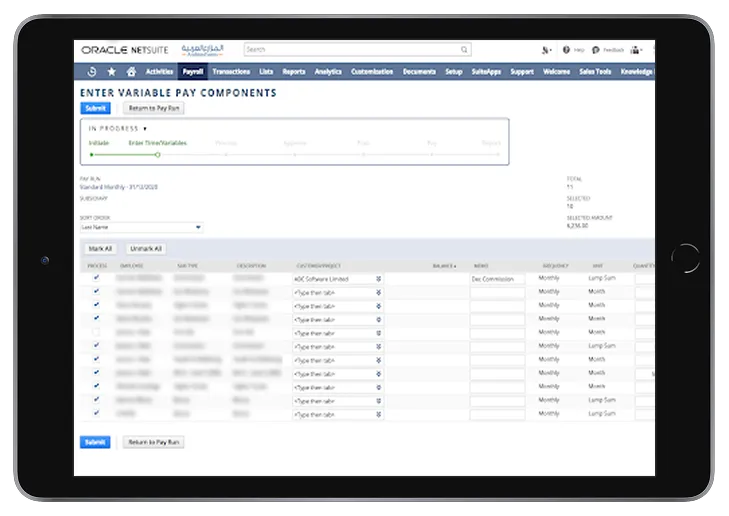
Task: Check the unchecked Process box in fifth row
Action: (x=96, y=331)
